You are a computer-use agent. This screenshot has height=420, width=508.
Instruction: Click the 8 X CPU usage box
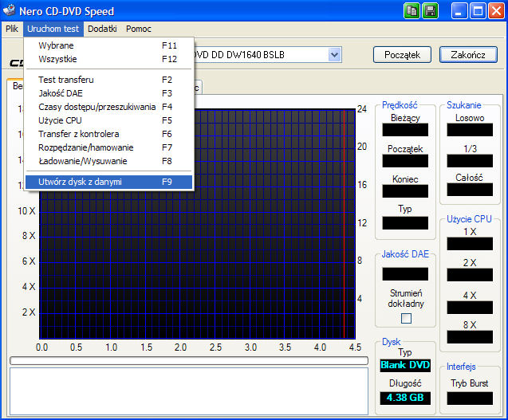(470, 337)
